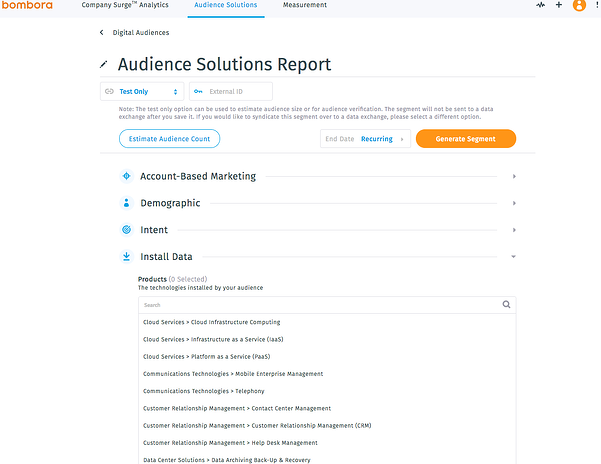Click the key icon beside External ID
Screen dimensions: 601x464
click(198, 92)
